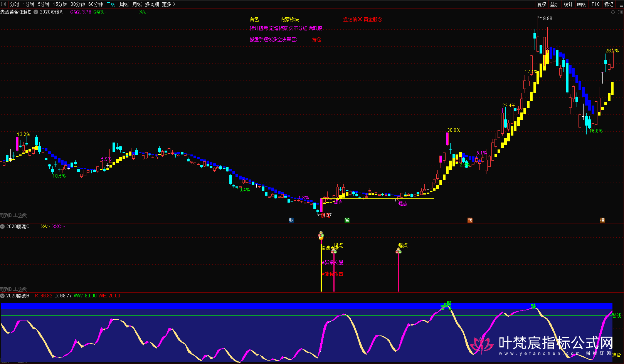The height and width of the screenshot is (364, 624).
Task: Select the 周线 weekly chart tab
Action: 124,4
